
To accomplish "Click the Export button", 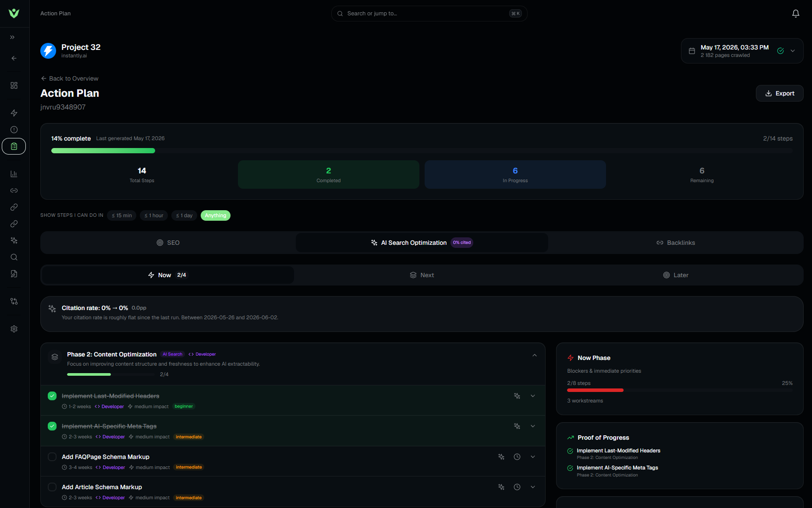I will 780,93.
